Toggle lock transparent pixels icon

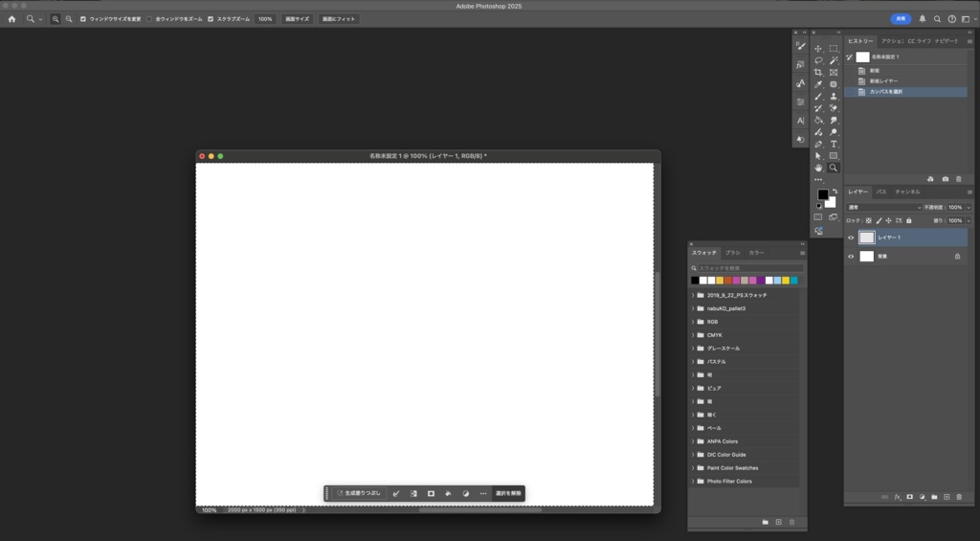(868, 221)
